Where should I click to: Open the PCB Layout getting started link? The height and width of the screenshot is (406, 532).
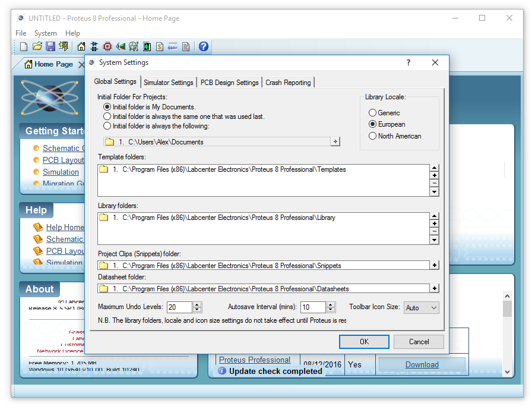tap(64, 160)
